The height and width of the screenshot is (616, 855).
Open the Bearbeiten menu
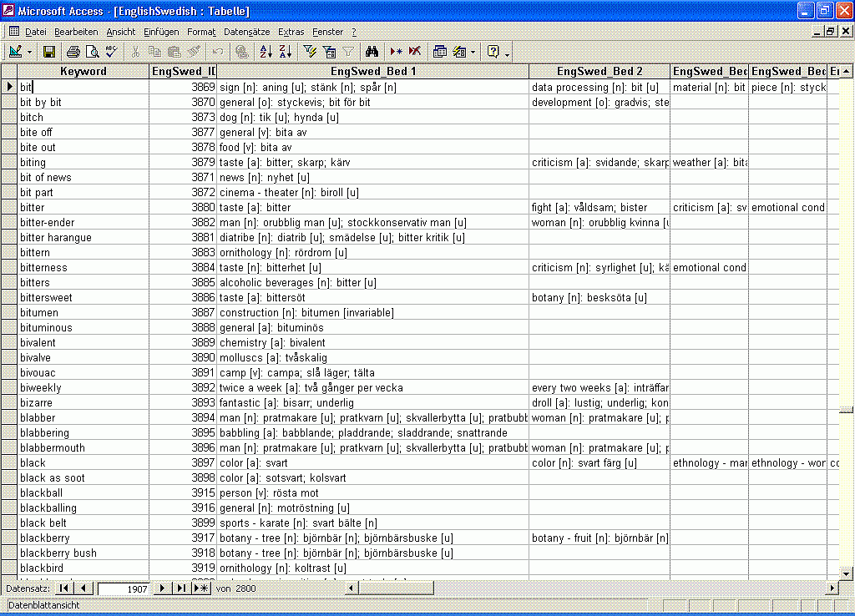(76, 33)
